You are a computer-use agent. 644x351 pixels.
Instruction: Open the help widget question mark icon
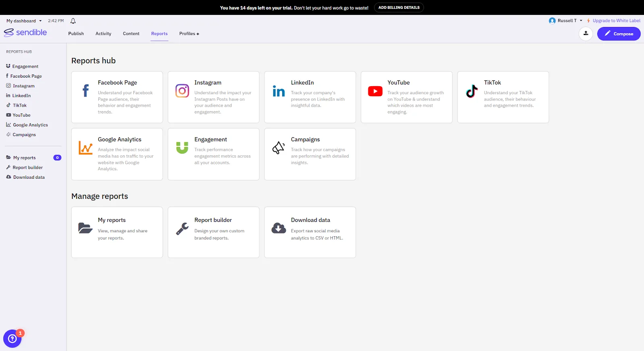pyautogui.click(x=12, y=339)
